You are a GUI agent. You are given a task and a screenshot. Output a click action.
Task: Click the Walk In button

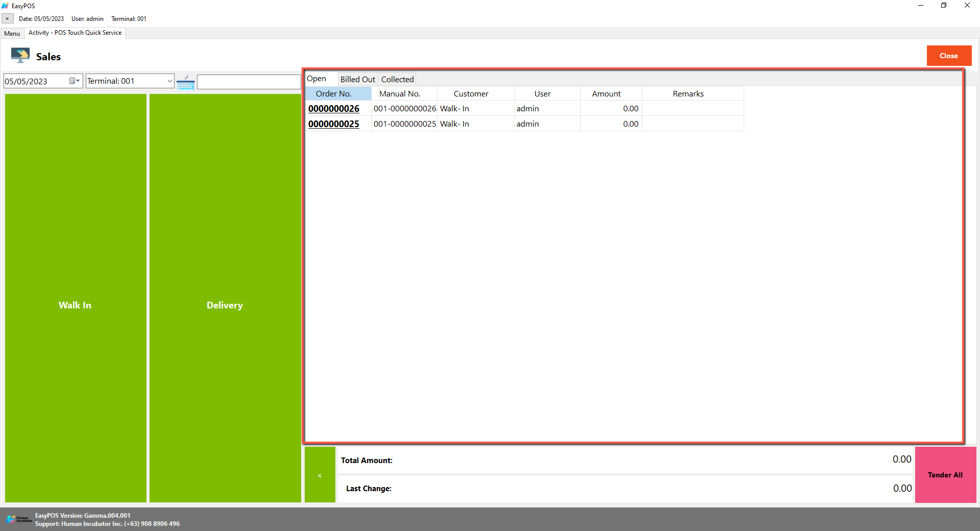point(76,298)
